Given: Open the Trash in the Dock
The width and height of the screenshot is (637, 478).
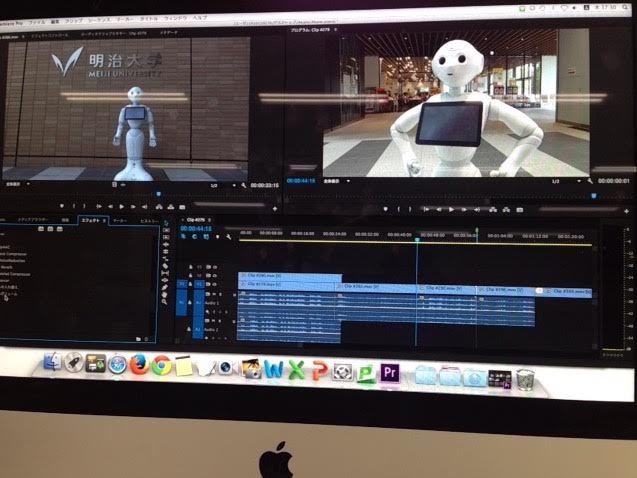Looking at the screenshot, I should (x=526, y=378).
